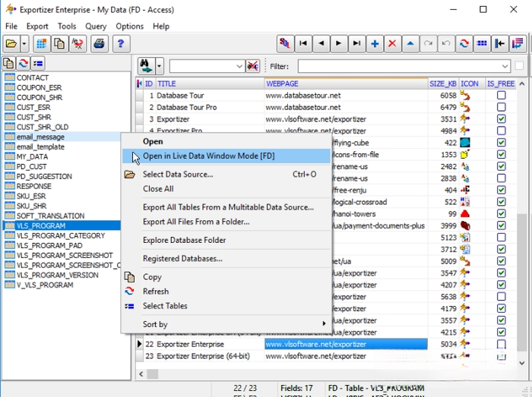Uncheck IS_FREE checkbox for Exportizer row
The height and width of the screenshot is (397, 532).
pos(501,119)
